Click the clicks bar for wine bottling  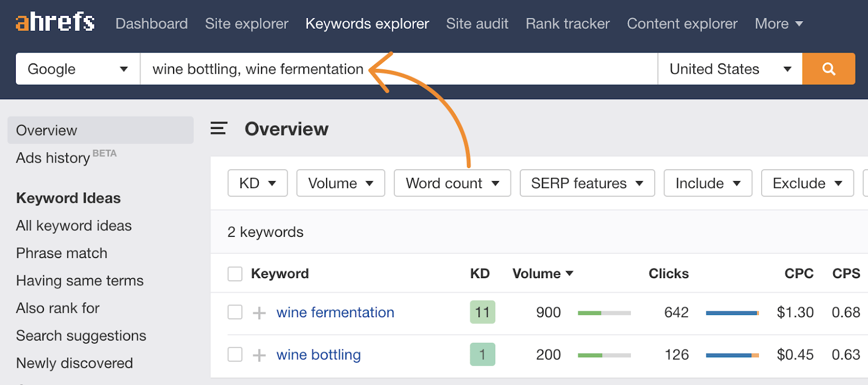coord(732,355)
